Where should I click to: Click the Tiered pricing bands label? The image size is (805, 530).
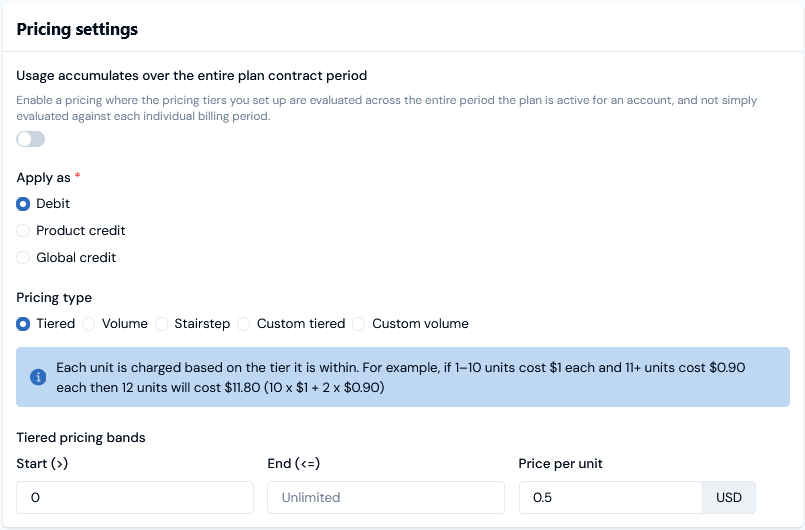coord(80,437)
